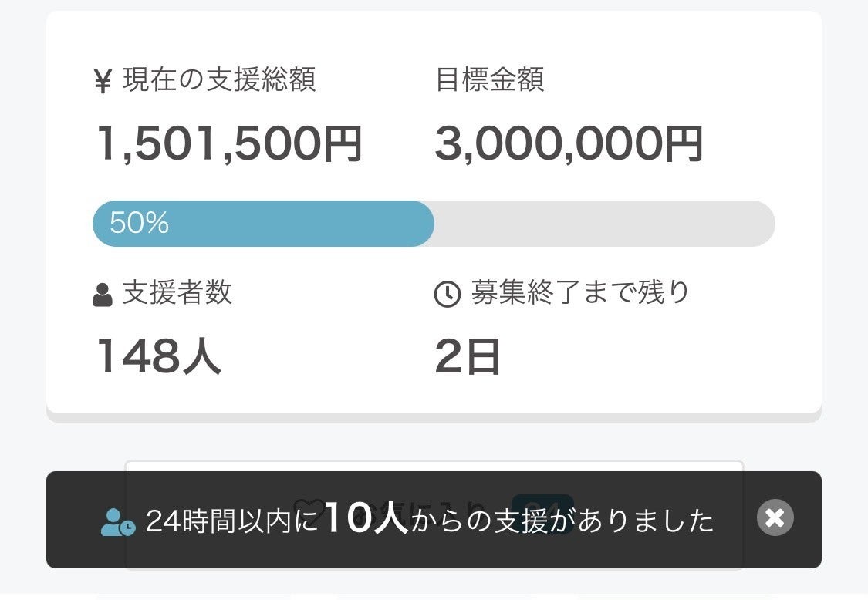This screenshot has height=600, width=868.
Task: Click the bold 10人 text in notification
Action: 366,518
